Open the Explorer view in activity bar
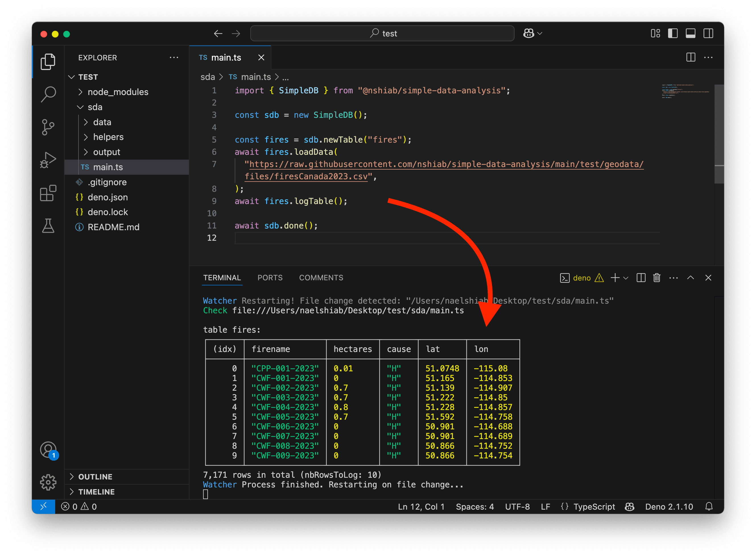This screenshot has height=556, width=756. pyautogui.click(x=48, y=61)
